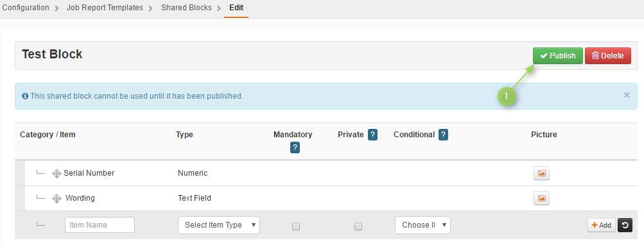
Task: Expand the Choose Item conditional dropdown
Action: 422,225
